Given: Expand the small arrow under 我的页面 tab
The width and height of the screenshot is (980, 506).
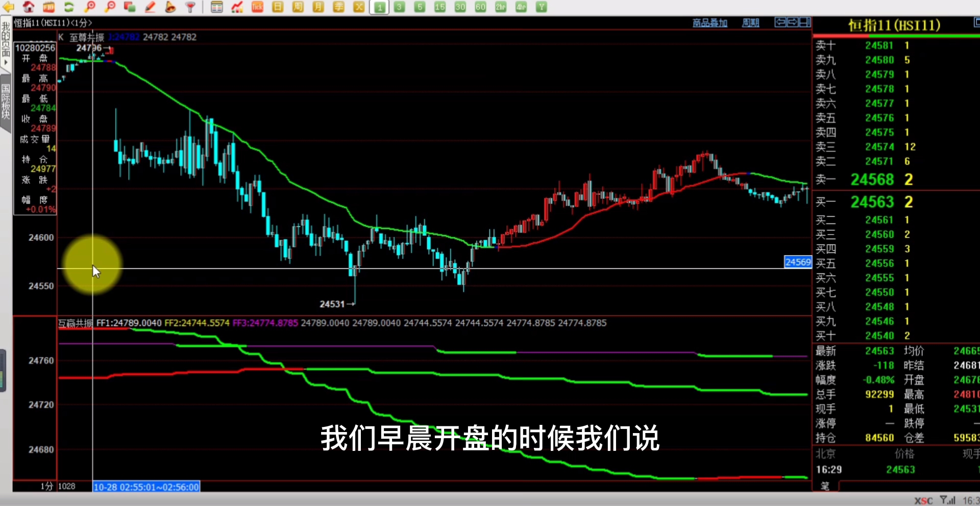Looking at the screenshot, I should coord(6,62).
